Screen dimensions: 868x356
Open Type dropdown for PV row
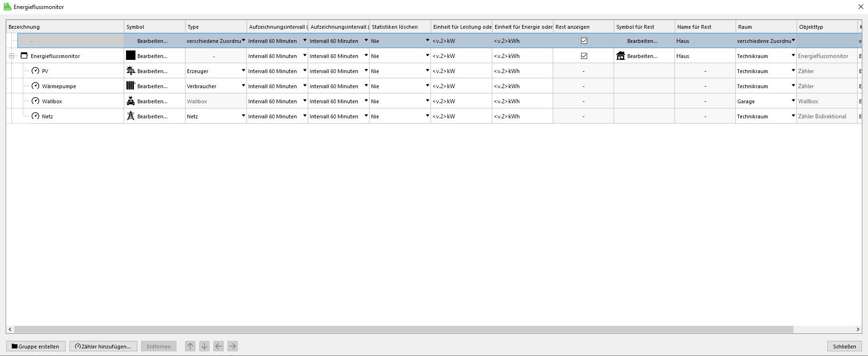pyautogui.click(x=244, y=71)
